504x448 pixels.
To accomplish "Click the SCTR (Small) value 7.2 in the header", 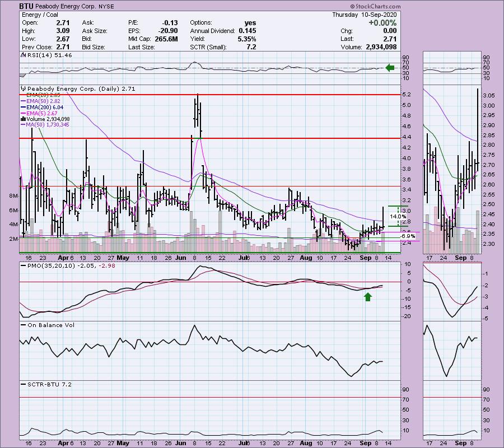I will tap(251, 47).
